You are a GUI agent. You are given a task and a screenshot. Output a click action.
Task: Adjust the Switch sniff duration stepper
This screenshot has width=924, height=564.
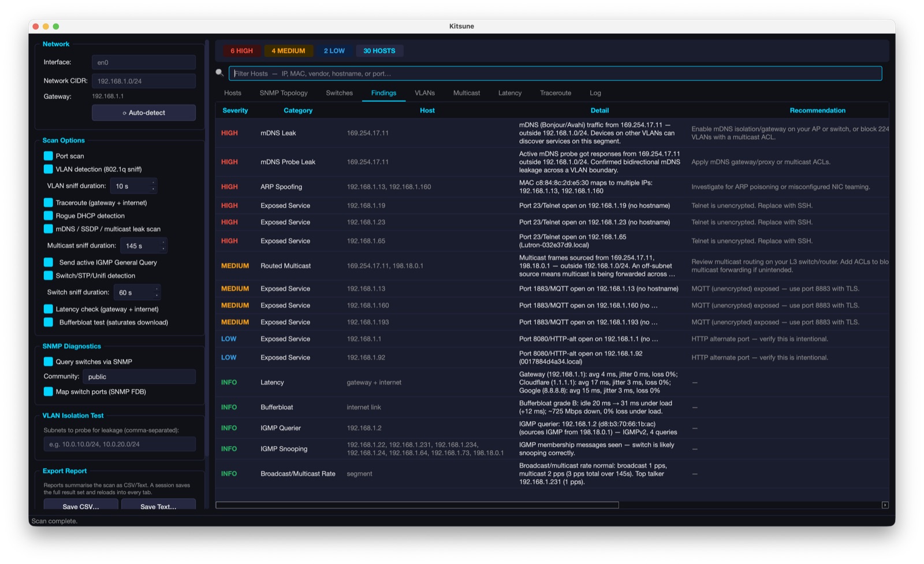point(157,292)
